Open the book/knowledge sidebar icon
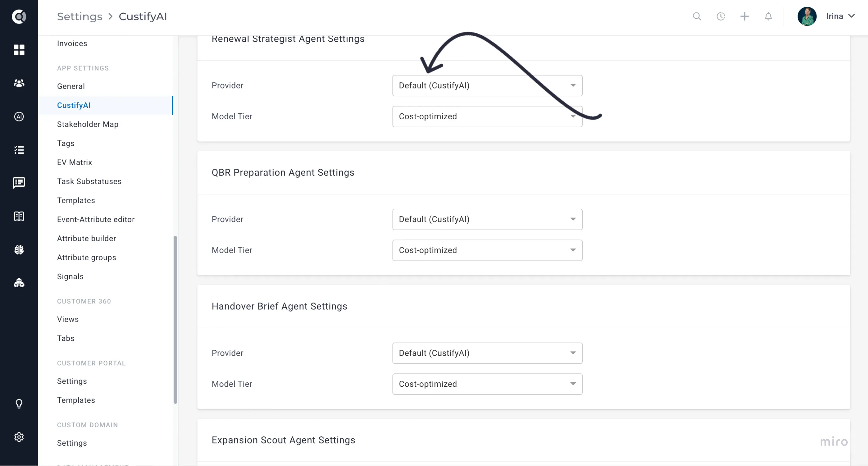 pyautogui.click(x=19, y=216)
